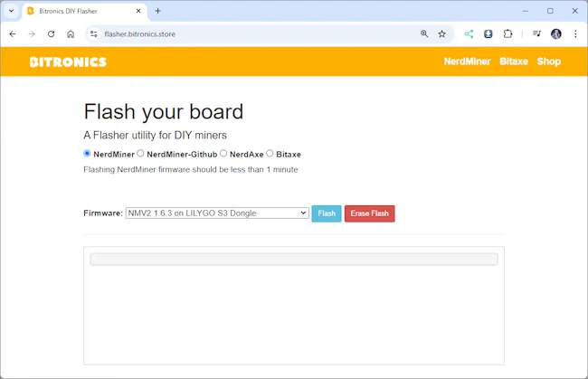Click the blue Flash button
The image size is (588, 379).
coord(327,213)
